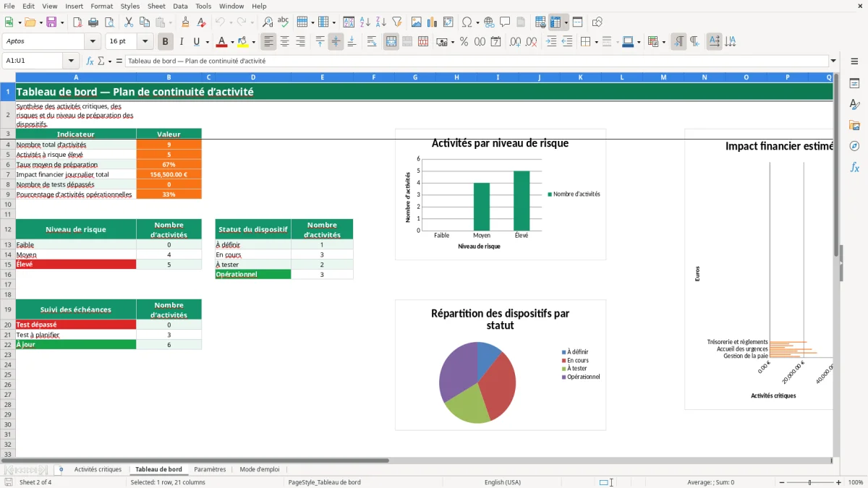Toggle the left-to-right text direction
Viewport: 868px width, 488px height.
coord(678,42)
